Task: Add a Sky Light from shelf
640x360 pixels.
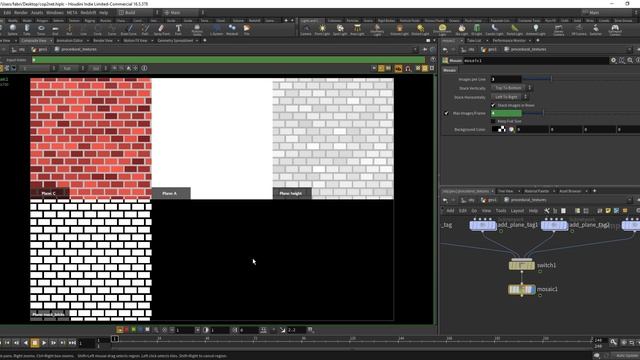Action: tap(462, 29)
